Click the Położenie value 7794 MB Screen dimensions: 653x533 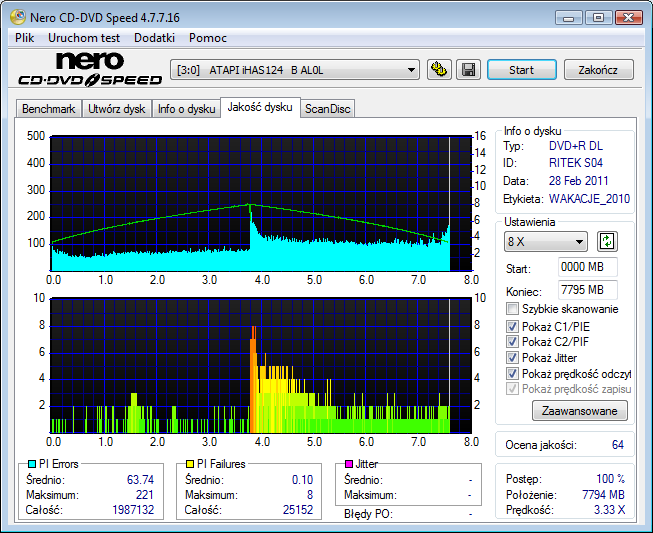tap(603, 495)
